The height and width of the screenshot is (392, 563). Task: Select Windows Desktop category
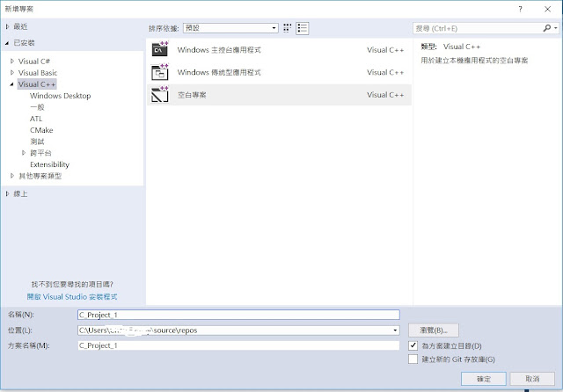click(61, 96)
